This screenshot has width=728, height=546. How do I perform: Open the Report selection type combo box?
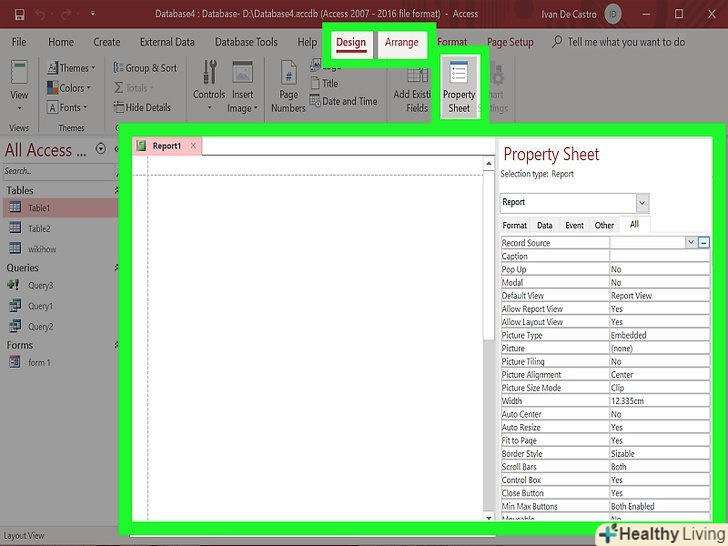click(642, 202)
